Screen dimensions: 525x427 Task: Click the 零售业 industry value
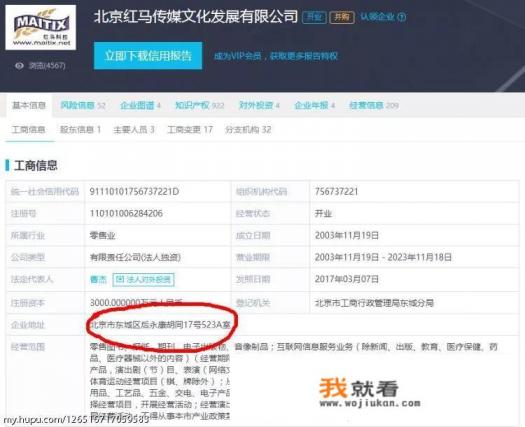(102, 235)
